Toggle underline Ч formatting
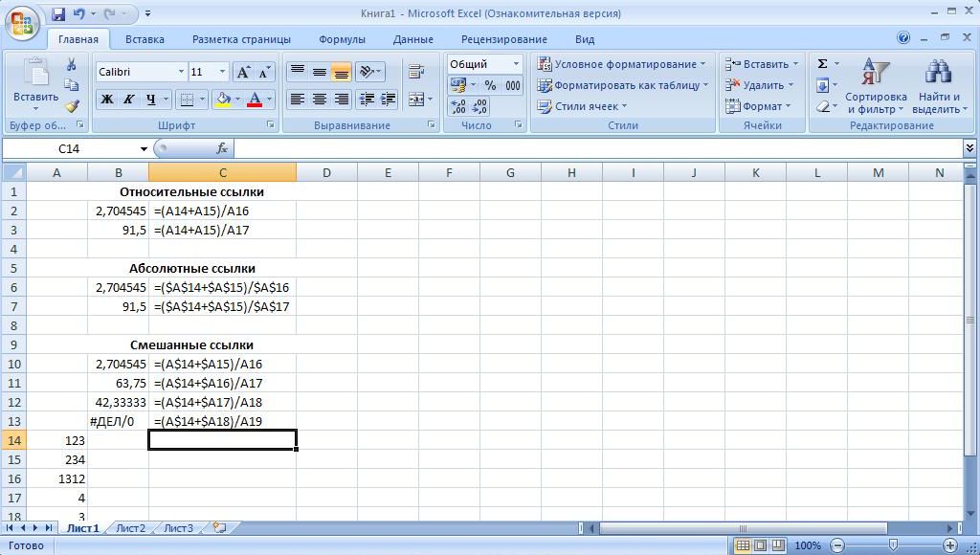This screenshot has height=555, width=980. [x=150, y=100]
